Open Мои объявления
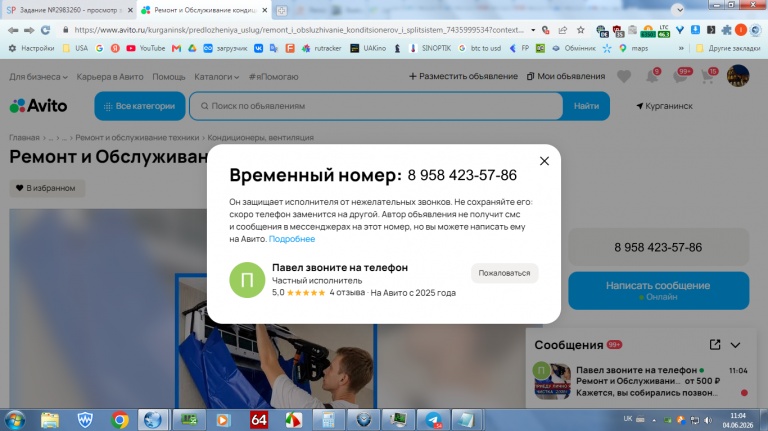 pyautogui.click(x=566, y=76)
